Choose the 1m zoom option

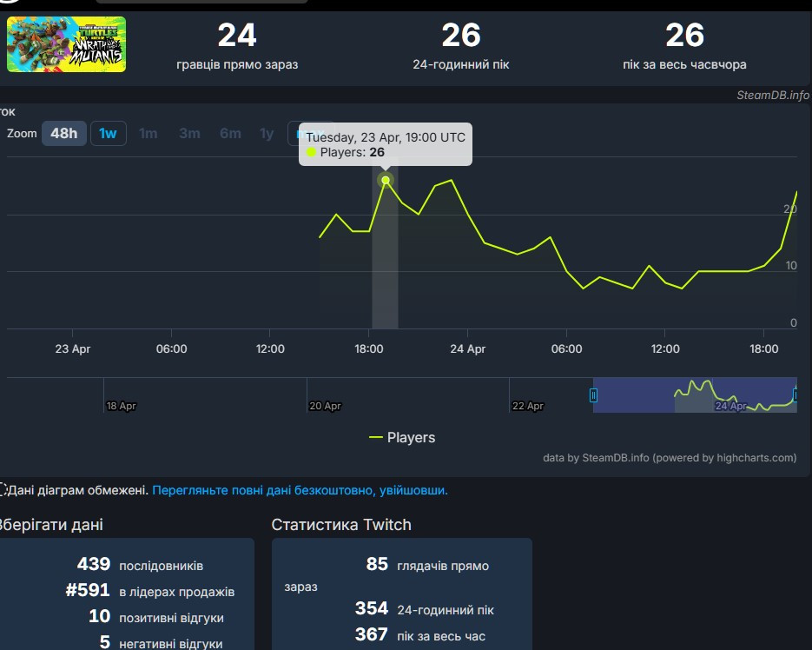point(149,133)
